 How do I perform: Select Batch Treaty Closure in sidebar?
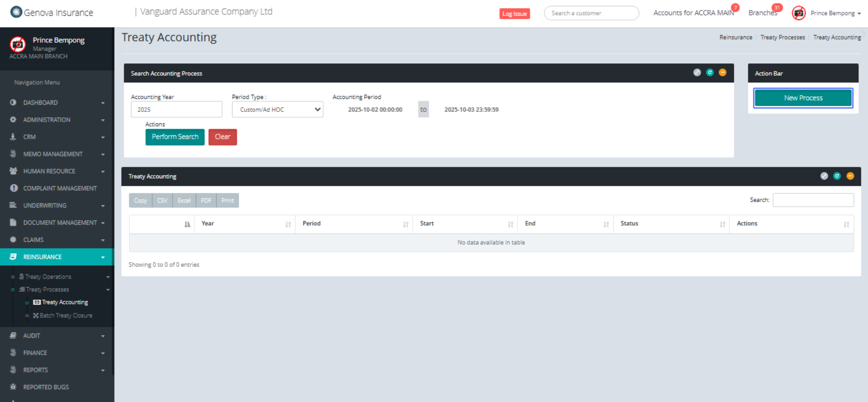point(66,315)
